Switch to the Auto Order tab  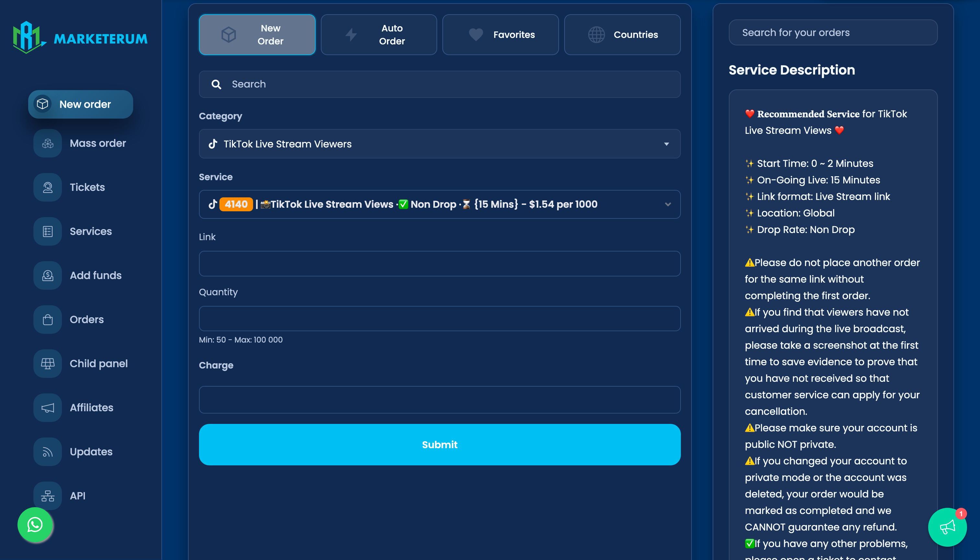tap(379, 35)
